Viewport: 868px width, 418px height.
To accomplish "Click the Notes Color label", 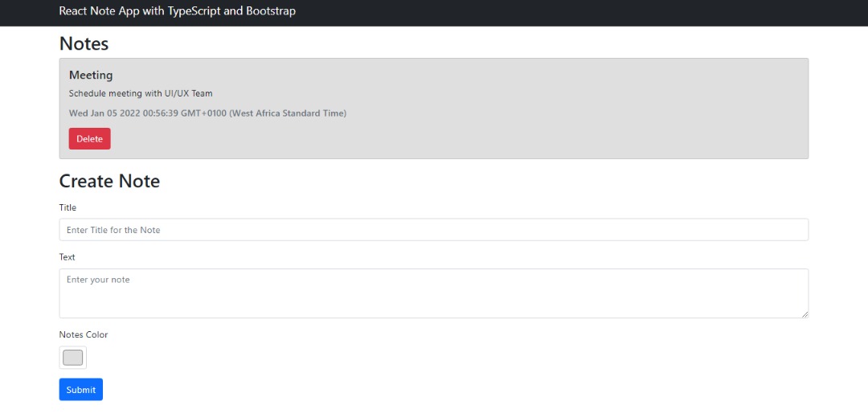I will point(84,335).
